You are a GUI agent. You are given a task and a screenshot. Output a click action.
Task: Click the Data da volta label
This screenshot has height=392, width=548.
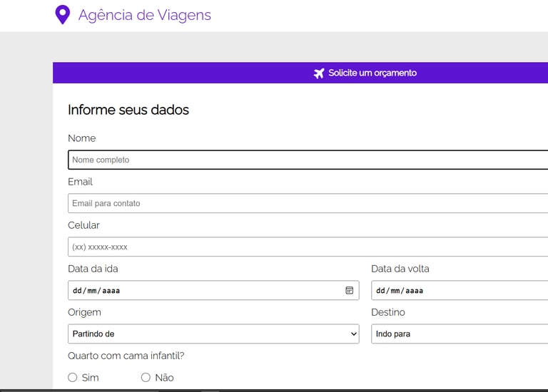[x=400, y=269]
